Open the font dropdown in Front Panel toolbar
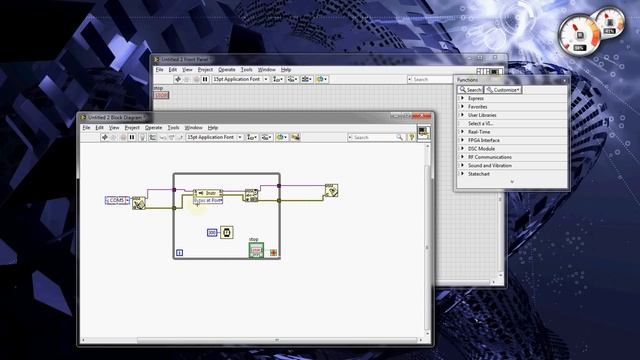Screen dimensions: 640x360 tap(240, 79)
